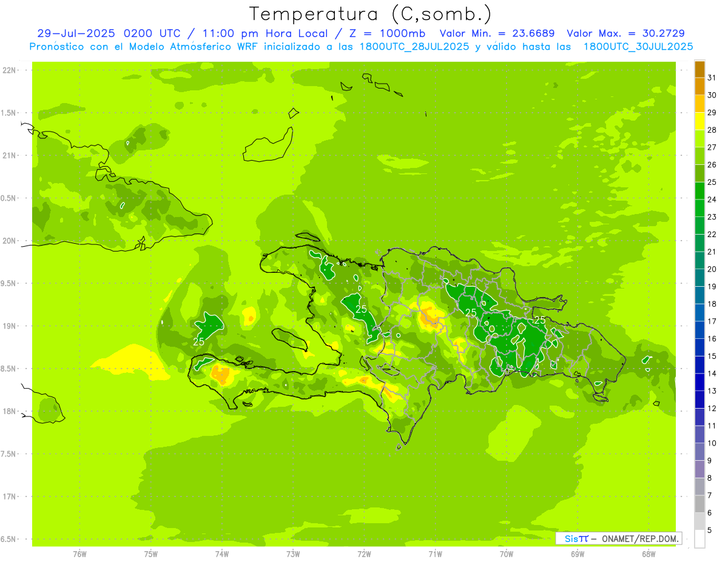Select the "Valor Max. = 30.2729" value
Viewport: 728px width, 562px height.
click(626, 33)
